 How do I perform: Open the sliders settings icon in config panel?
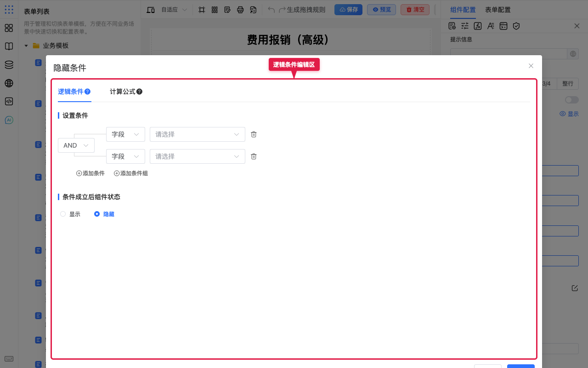(465, 26)
